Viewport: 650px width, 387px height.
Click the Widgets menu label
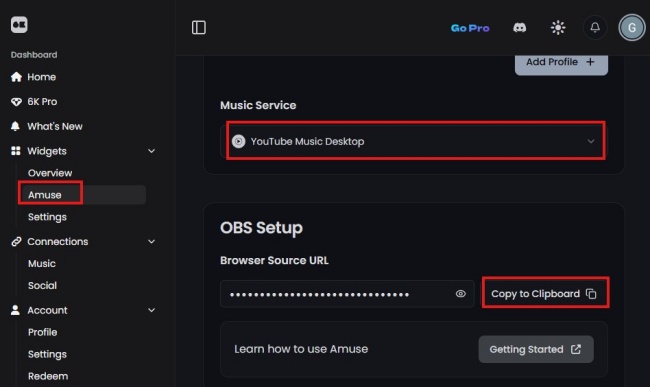(x=46, y=151)
